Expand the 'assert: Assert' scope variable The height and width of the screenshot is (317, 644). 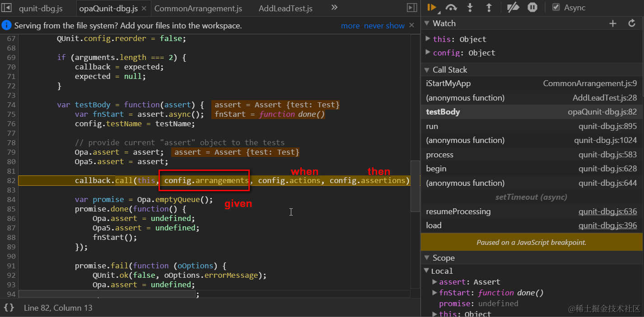pyautogui.click(x=434, y=282)
